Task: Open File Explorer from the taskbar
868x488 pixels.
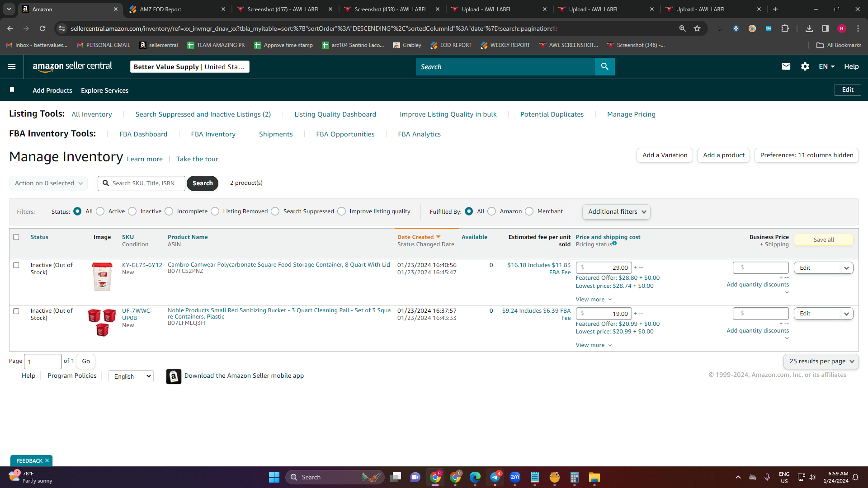Action: coord(594,477)
